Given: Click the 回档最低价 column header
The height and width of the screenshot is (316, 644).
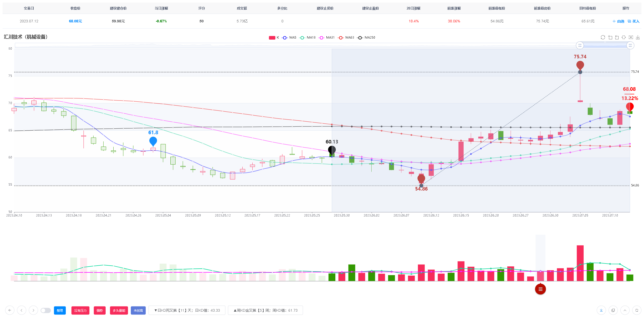Looking at the screenshot, I should pyautogui.click(x=588, y=8).
